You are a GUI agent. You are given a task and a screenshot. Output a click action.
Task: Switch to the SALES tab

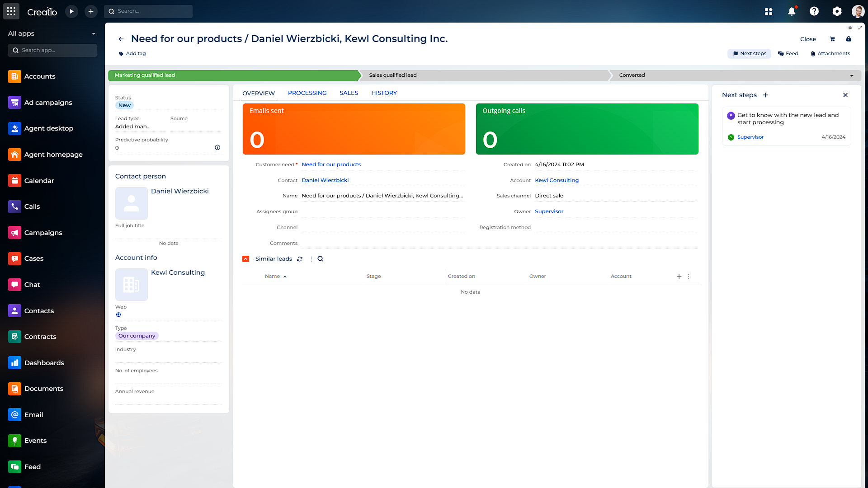(349, 93)
